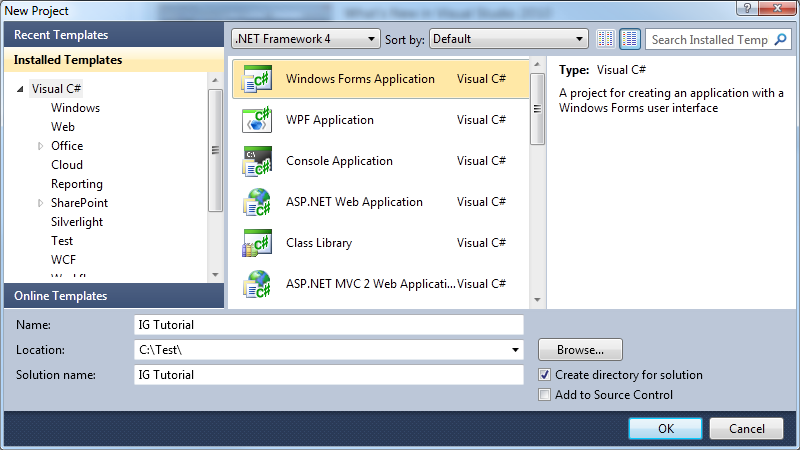Select the 'ASP.NET MVC 2 Web Applicati...' row text

370,284
